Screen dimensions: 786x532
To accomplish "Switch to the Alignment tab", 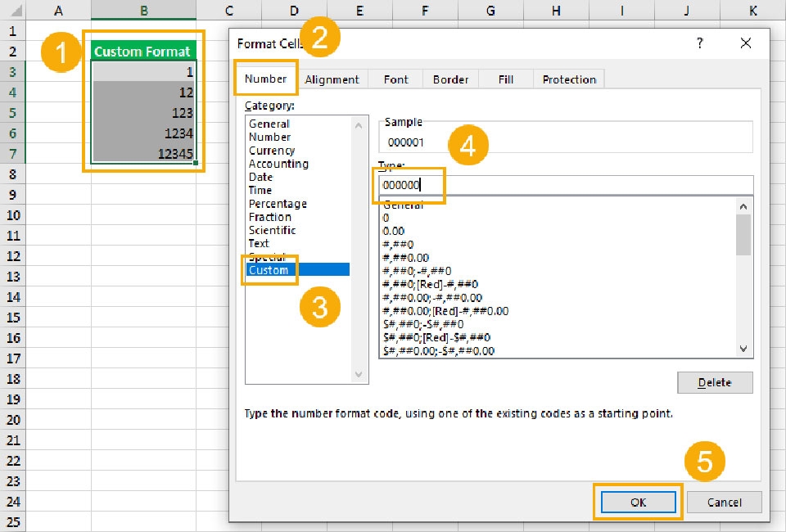I will 332,79.
